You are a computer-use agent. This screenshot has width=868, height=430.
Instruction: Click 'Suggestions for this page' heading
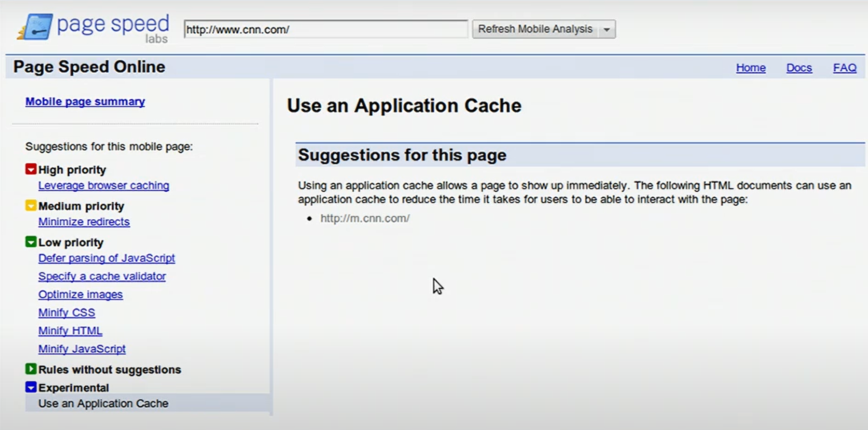[x=402, y=155]
